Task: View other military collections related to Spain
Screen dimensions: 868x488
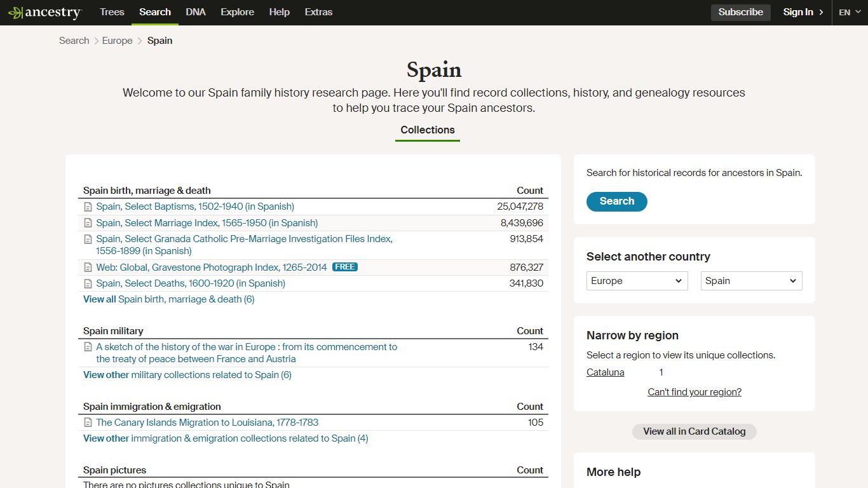Action: click(x=187, y=375)
